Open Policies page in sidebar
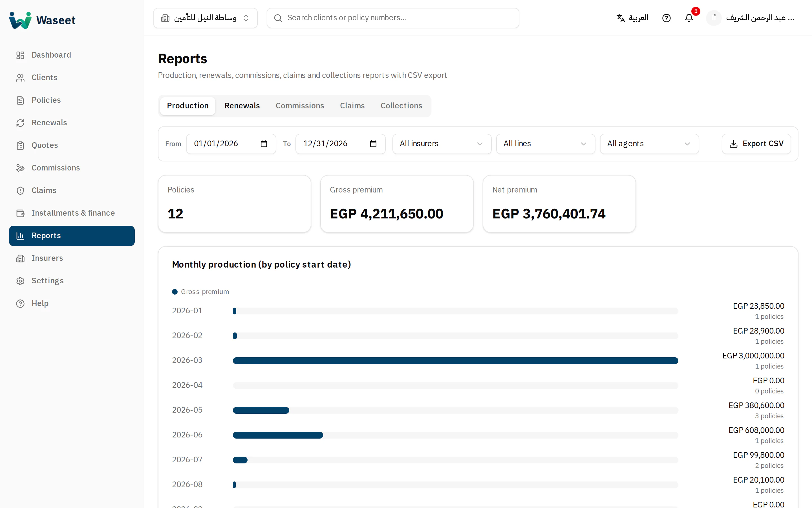 tap(72, 100)
